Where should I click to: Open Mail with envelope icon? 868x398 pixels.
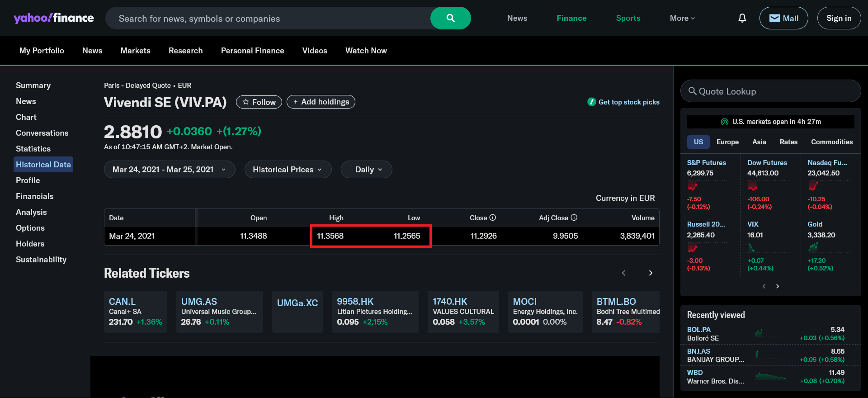(783, 18)
